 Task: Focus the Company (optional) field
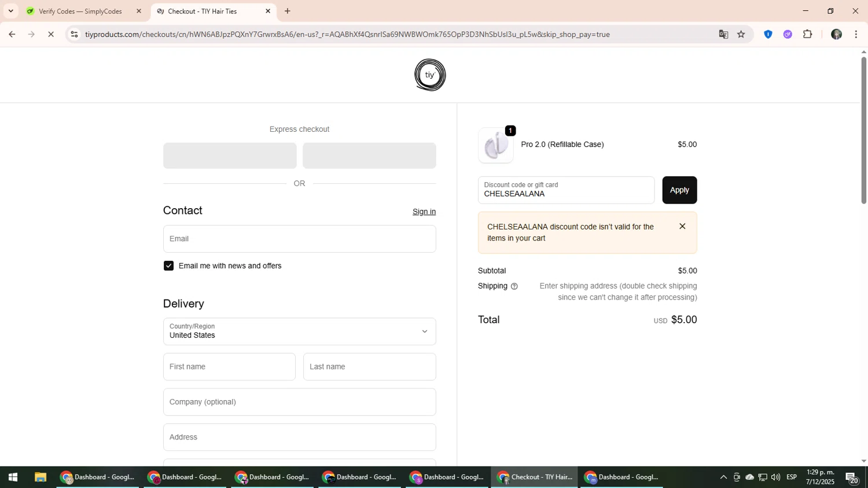tap(299, 402)
